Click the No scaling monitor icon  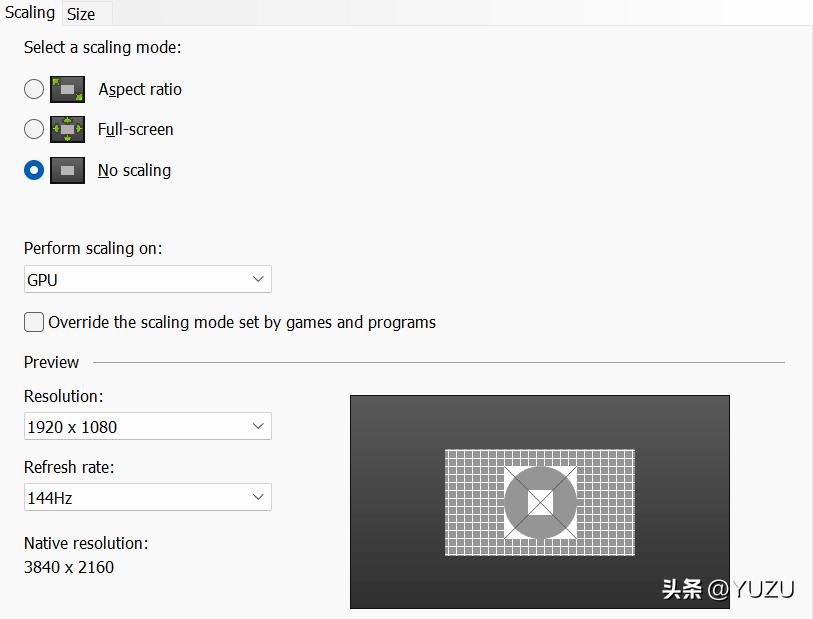point(67,170)
